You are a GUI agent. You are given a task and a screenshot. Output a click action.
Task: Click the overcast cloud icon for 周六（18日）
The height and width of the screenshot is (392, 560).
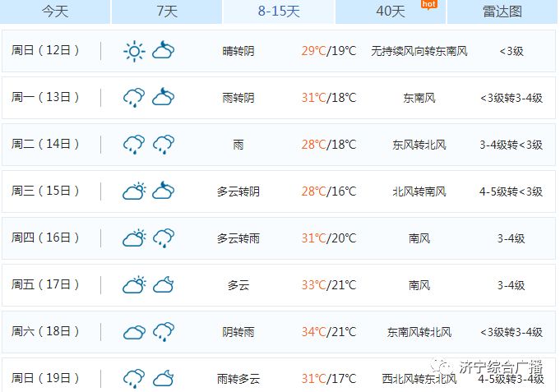[134, 332]
